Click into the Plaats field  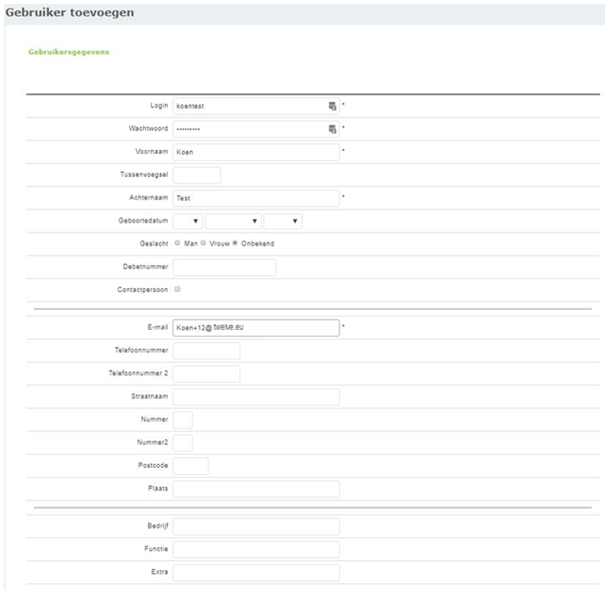pos(256,489)
